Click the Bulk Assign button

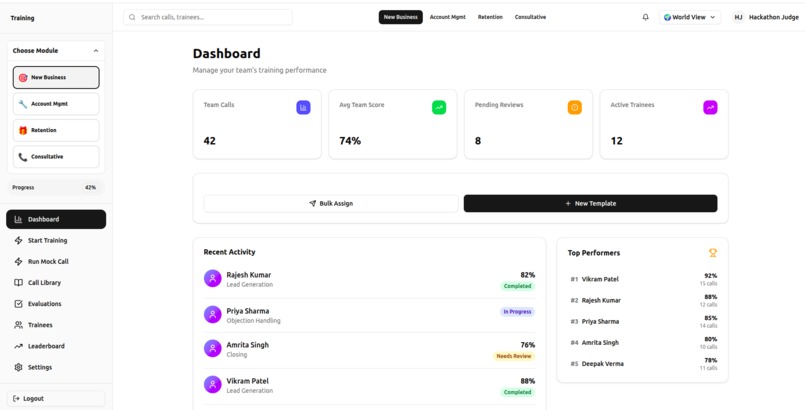[x=331, y=203]
